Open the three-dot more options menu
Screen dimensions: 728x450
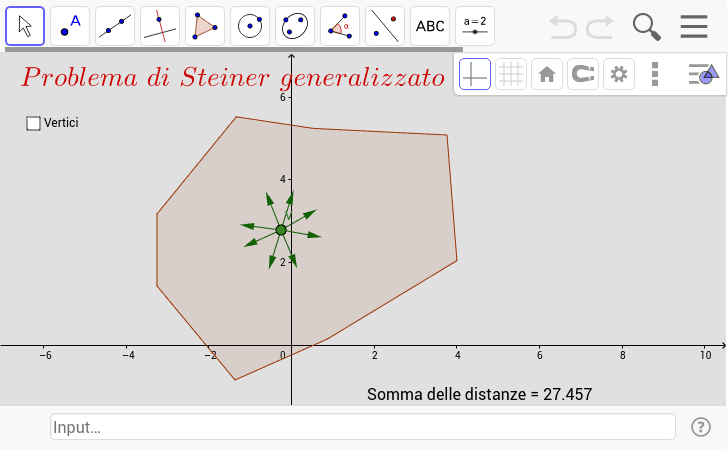[x=655, y=74]
